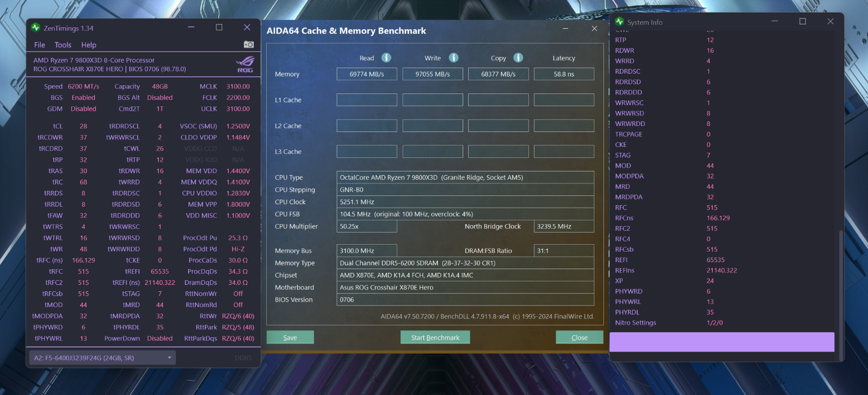
Task: Click the DRAM:FSB Ratio 31:1 field
Action: 564,251
